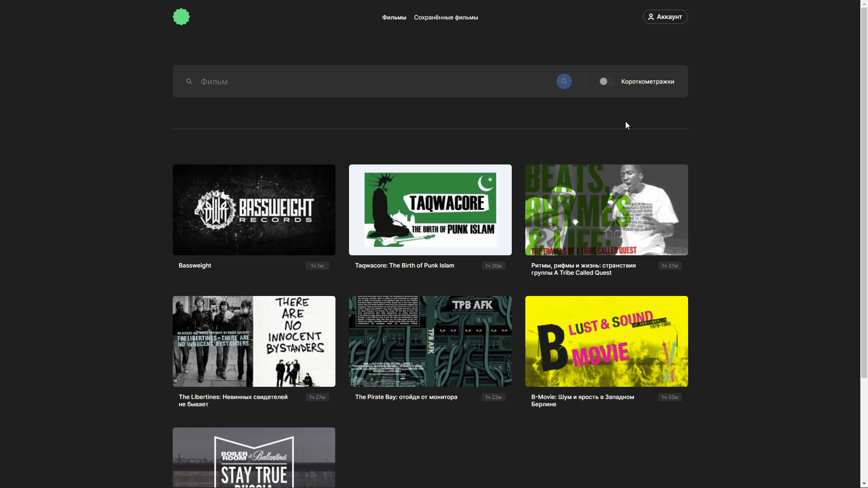Open the TPB AFK Pirate Bay poster
Image resolution: width=868 pixels, height=488 pixels.
[x=430, y=341]
